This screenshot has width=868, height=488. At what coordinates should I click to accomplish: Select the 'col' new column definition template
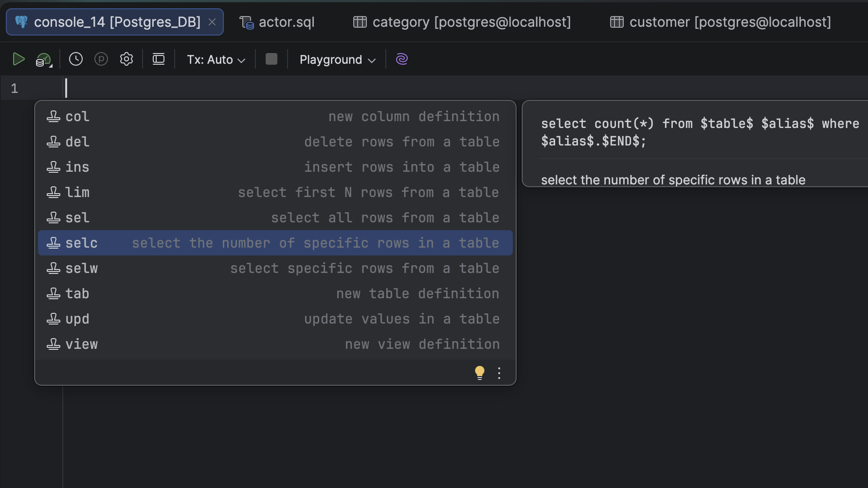(x=275, y=117)
